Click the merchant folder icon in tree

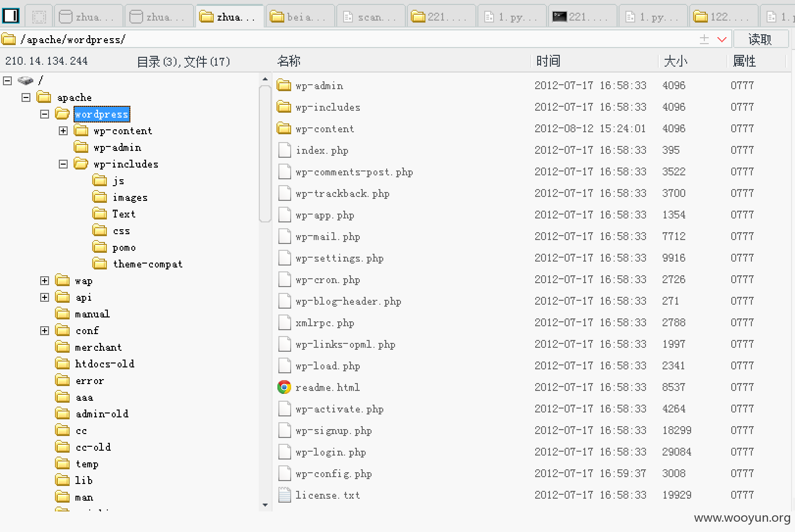click(63, 347)
